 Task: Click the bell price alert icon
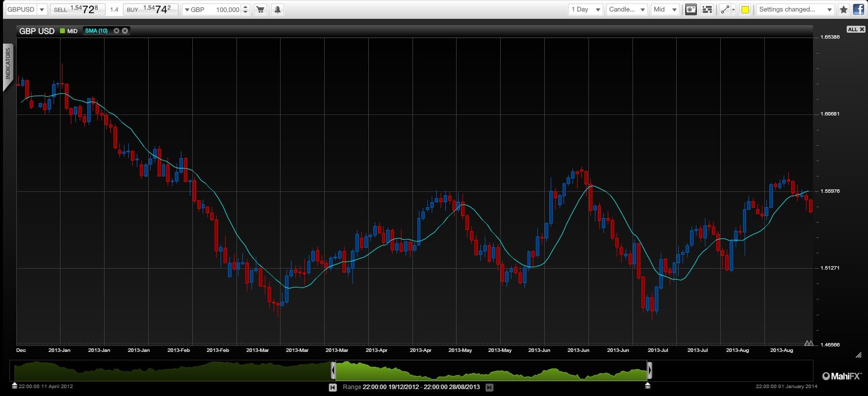[x=277, y=9]
